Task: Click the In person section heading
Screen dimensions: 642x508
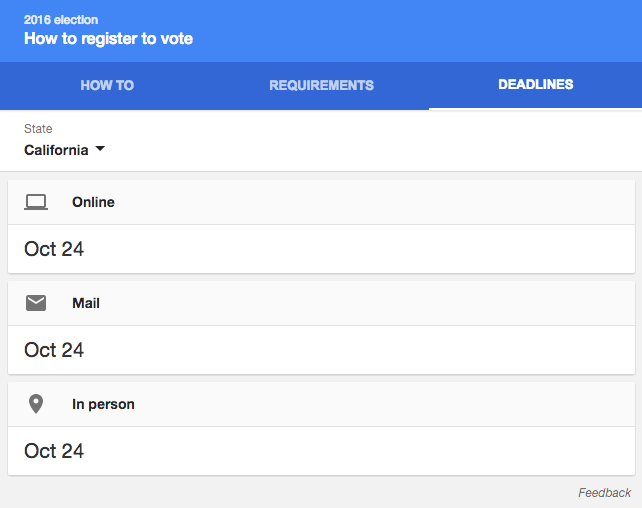Action: point(103,404)
